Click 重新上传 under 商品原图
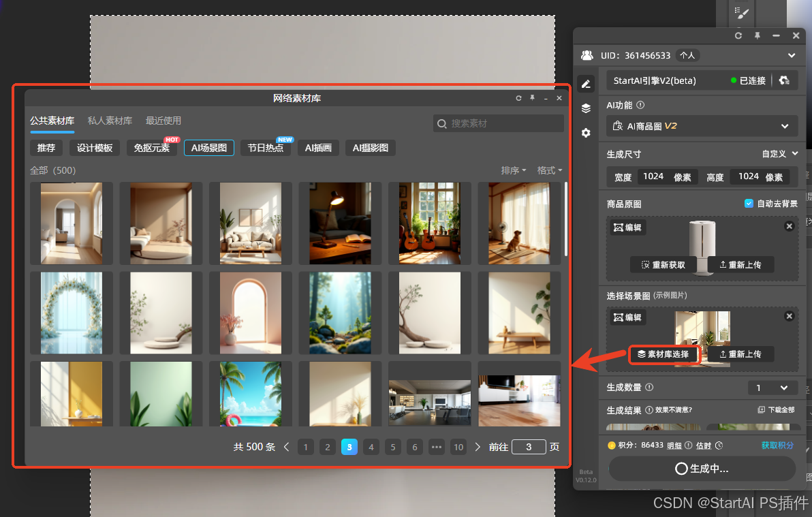The image size is (812, 517). tap(740, 265)
